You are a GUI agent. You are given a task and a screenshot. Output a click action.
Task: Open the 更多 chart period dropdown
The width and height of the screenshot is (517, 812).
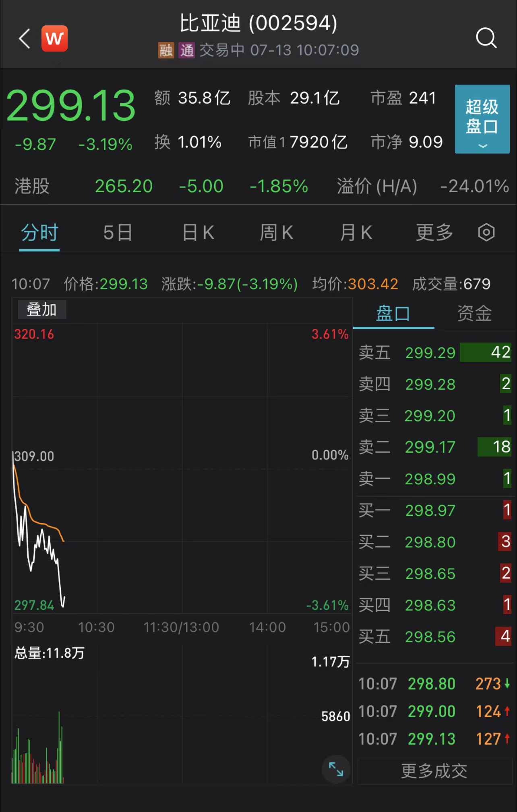click(434, 233)
